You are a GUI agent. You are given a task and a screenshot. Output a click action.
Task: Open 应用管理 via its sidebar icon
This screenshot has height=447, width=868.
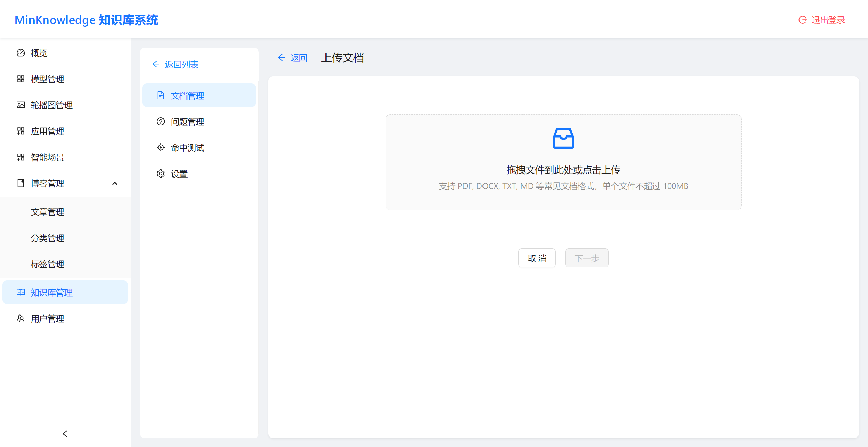[x=21, y=131]
